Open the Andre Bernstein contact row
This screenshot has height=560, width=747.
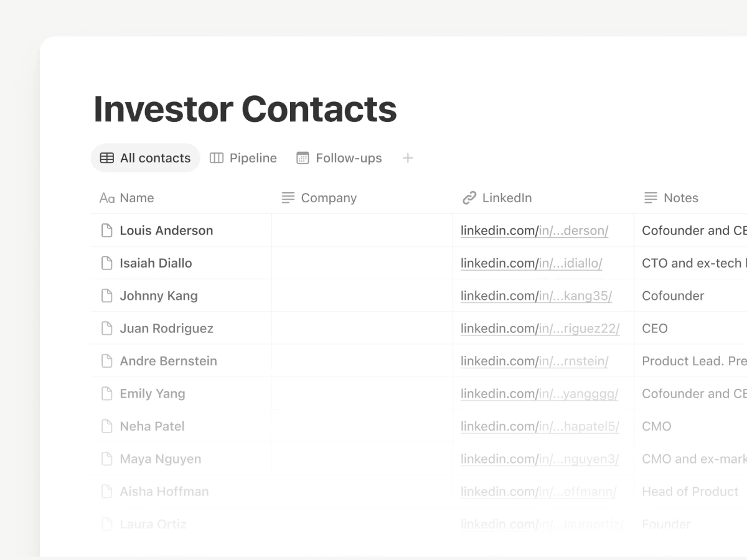coord(168,361)
